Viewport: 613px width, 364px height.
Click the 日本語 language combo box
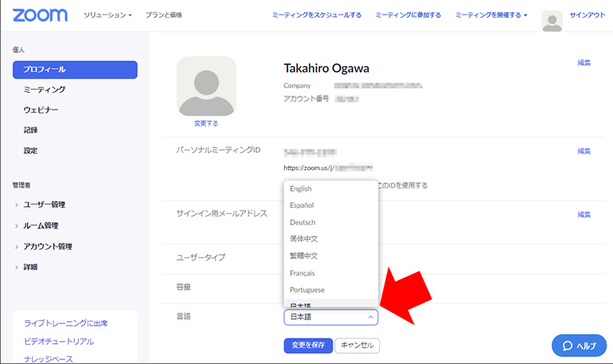click(330, 316)
